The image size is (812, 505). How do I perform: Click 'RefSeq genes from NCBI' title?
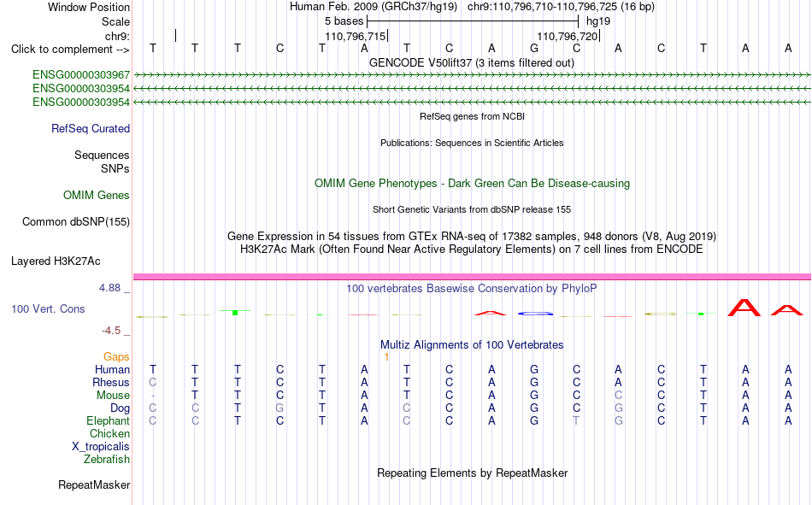[x=472, y=116]
